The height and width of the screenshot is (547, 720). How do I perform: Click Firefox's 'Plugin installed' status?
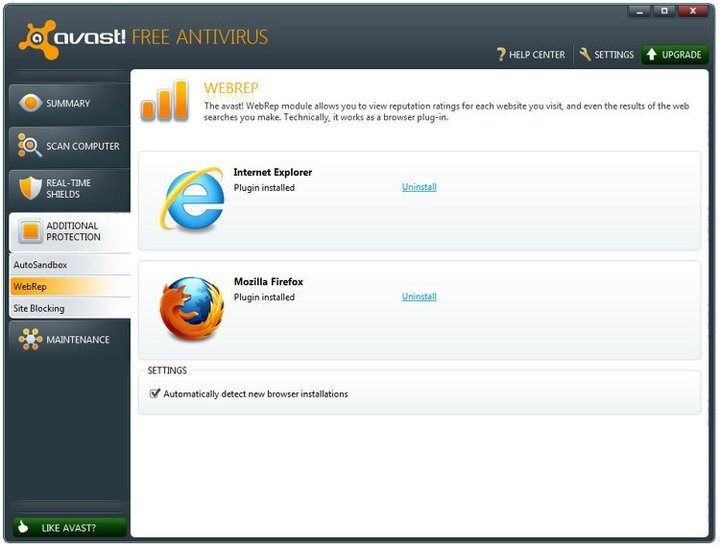tap(264, 297)
